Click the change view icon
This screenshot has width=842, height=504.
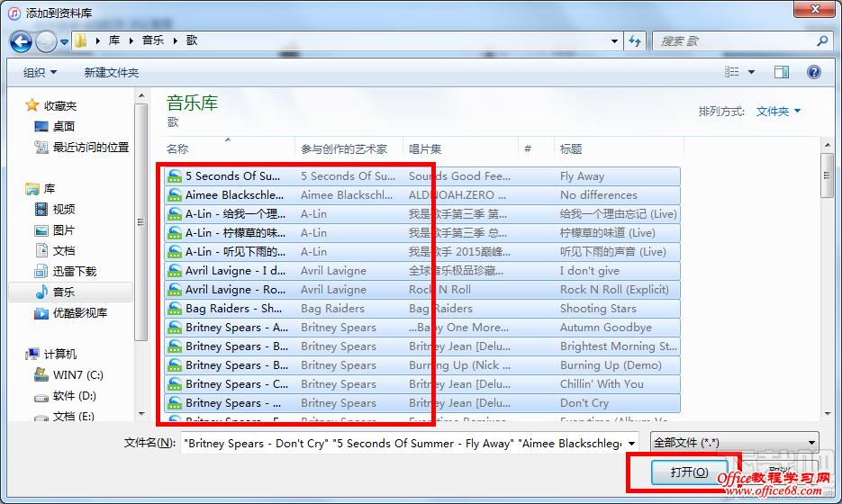click(x=732, y=72)
